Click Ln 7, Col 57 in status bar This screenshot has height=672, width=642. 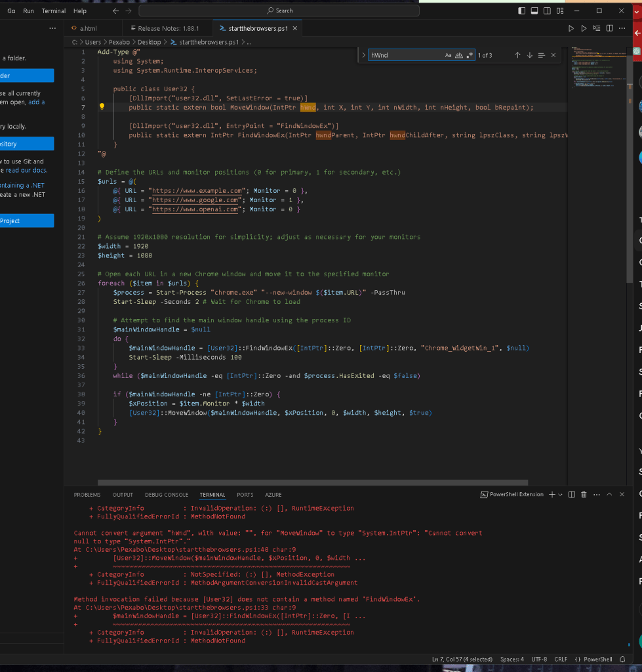point(462,659)
